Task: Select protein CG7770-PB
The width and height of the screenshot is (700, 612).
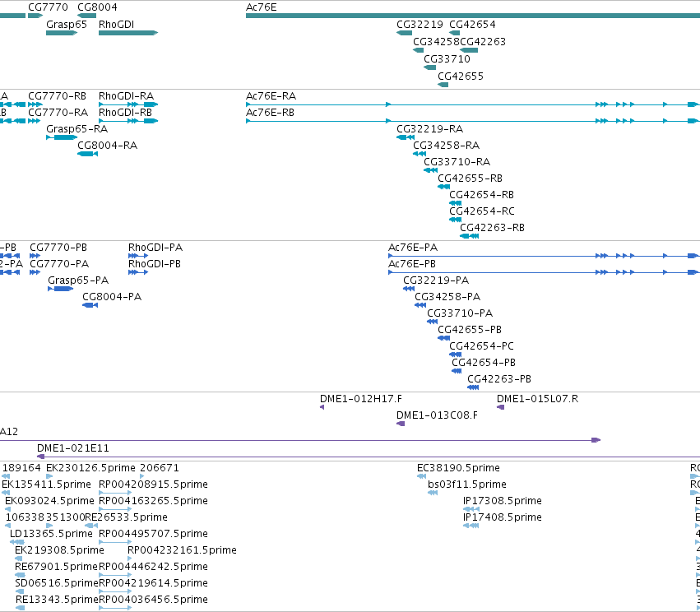Action: pyautogui.click(x=58, y=248)
